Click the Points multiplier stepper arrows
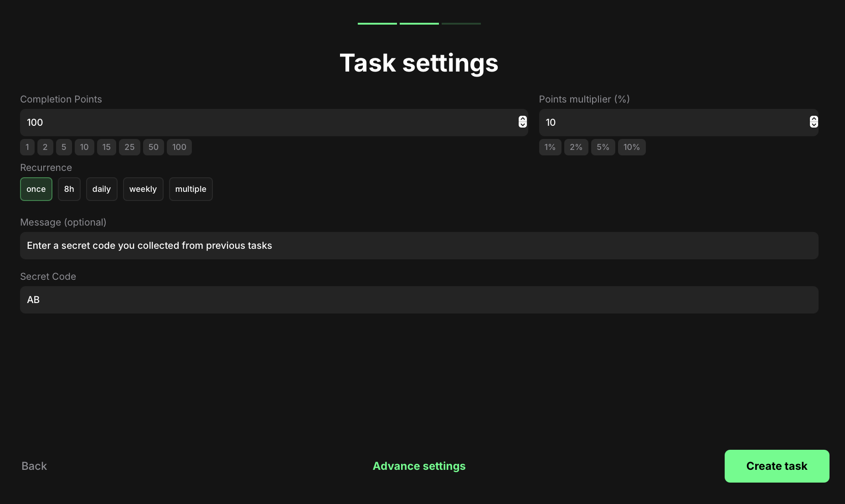The image size is (845, 504). click(813, 122)
